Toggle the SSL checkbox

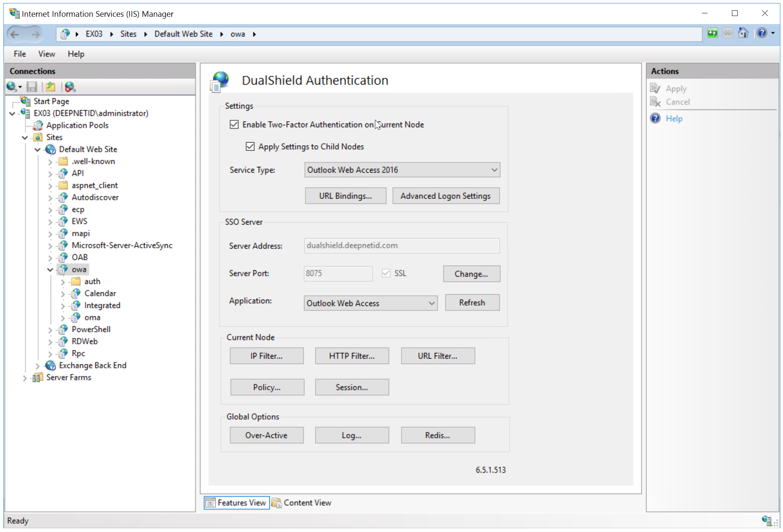[x=386, y=273]
